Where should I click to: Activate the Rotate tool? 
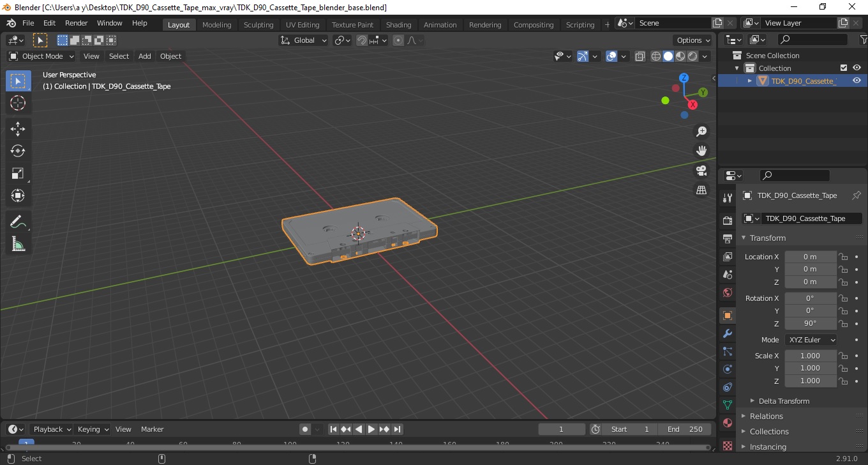click(18, 151)
